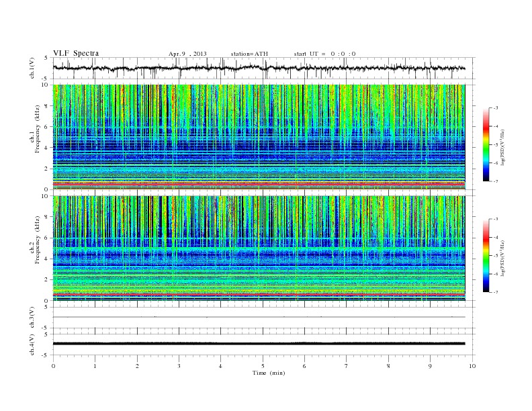Click the "-5" tick on the ch.1 colorbar
Viewport: 532px width, 411px height.
point(496,145)
